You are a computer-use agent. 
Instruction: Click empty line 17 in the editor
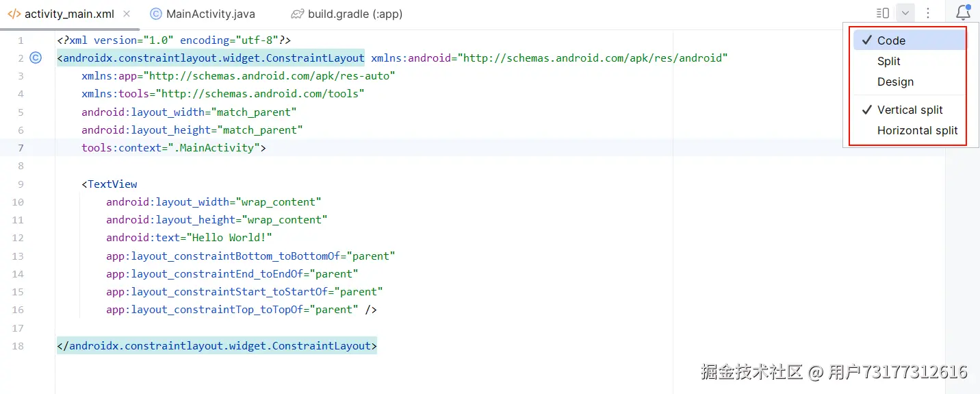click(500, 328)
